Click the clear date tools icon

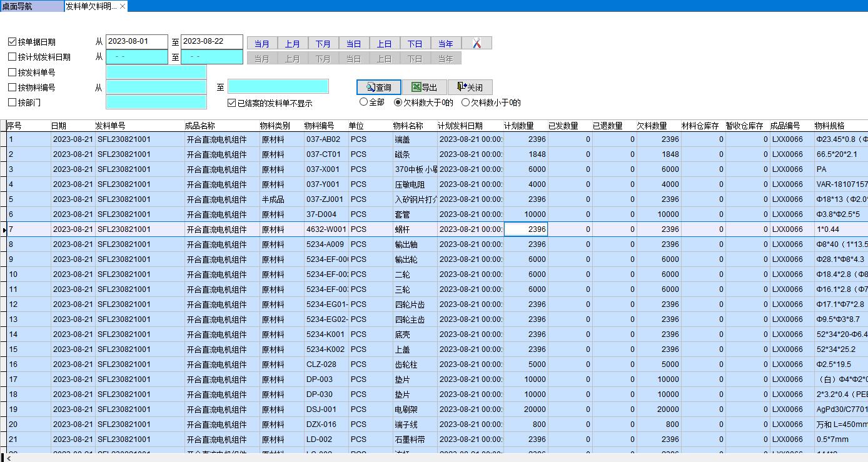(x=477, y=43)
